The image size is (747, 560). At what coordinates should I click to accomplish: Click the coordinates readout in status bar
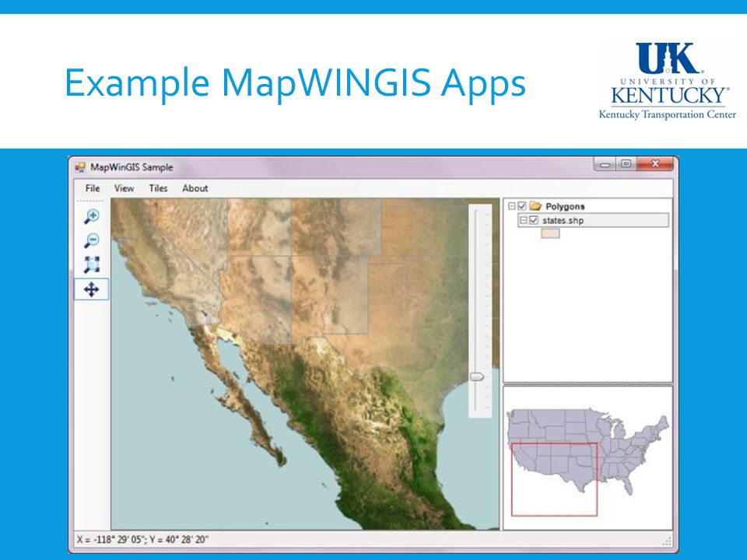click(x=143, y=540)
